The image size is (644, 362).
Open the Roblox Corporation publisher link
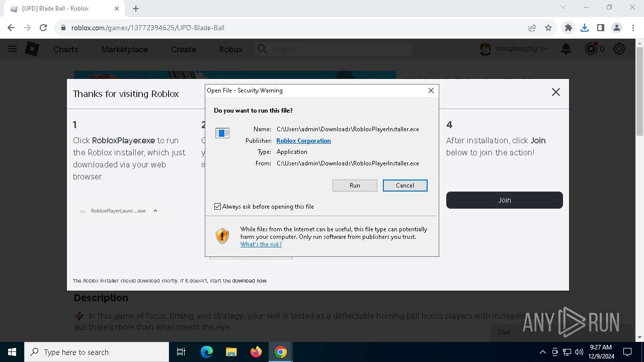click(303, 141)
